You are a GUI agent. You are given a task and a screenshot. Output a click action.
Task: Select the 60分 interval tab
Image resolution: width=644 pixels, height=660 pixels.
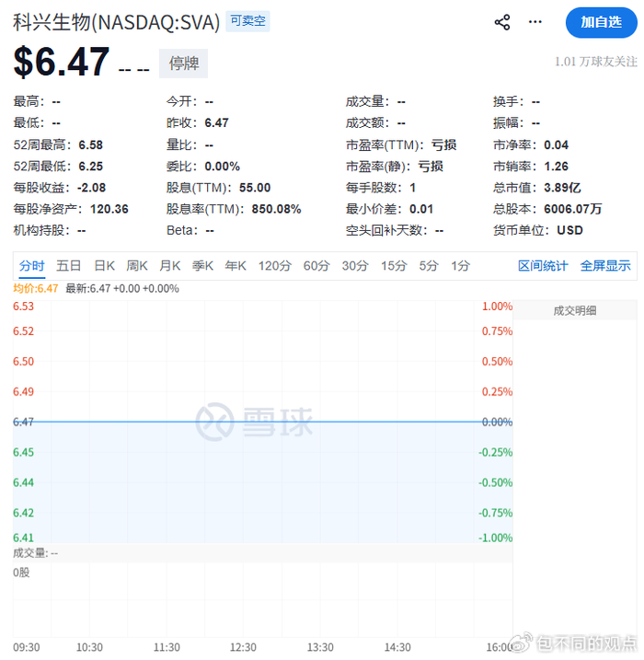click(x=316, y=266)
